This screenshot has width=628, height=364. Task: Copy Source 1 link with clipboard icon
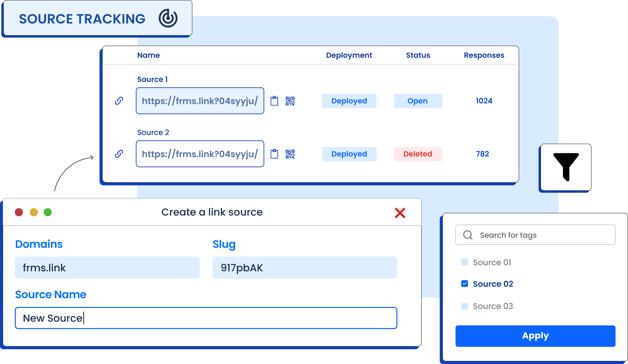point(274,101)
